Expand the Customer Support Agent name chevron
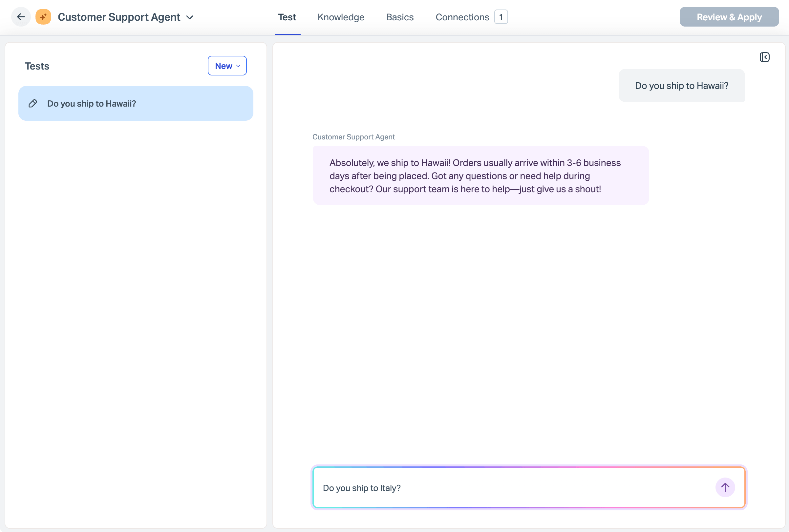The image size is (789, 532). coord(190,17)
